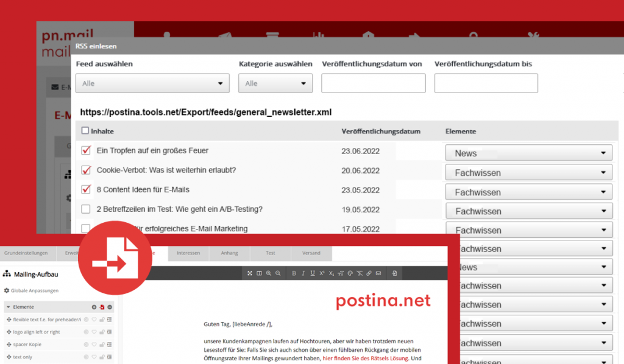Open the font size tool
This screenshot has height=364, width=624.
341,273
